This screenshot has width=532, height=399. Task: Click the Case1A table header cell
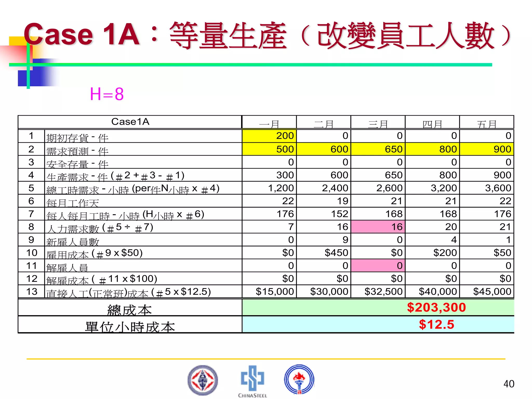[130, 122]
